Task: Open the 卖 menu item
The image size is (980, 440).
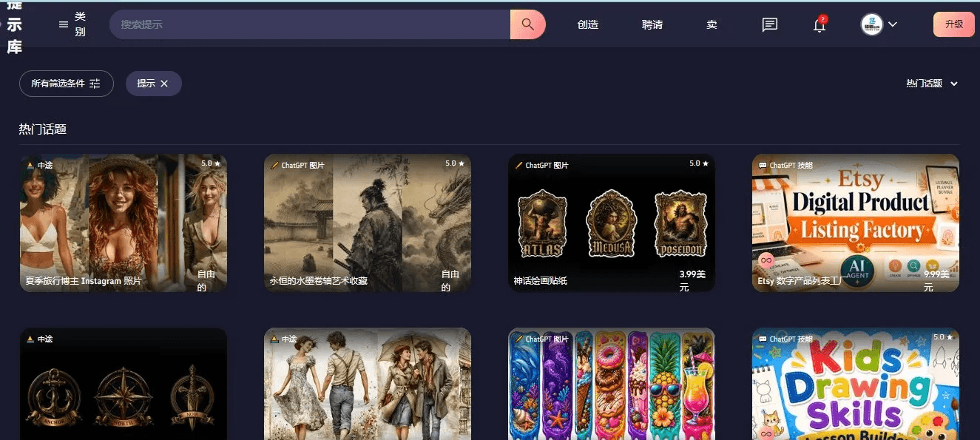Action: pos(712,24)
